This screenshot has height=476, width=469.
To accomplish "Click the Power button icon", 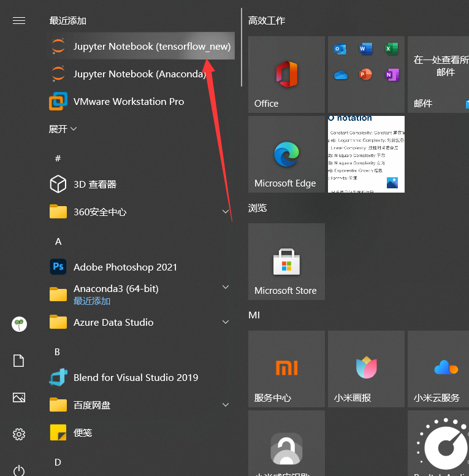I will [x=19, y=470].
